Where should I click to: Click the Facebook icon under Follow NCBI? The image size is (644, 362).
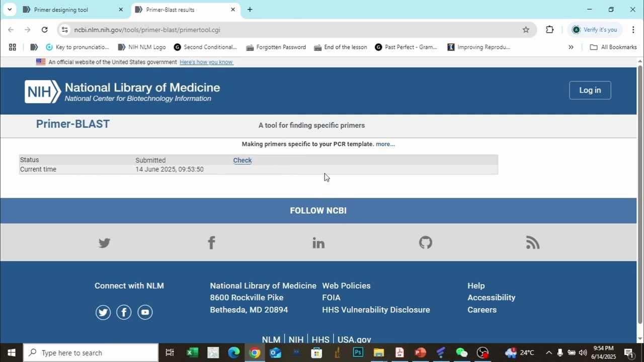pyautogui.click(x=211, y=243)
